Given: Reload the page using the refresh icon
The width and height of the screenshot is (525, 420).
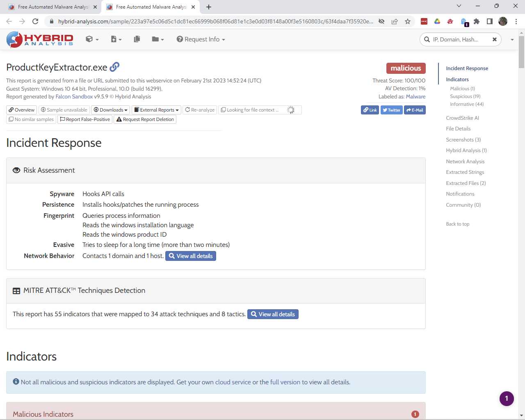Looking at the screenshot, I should [35, 21].
